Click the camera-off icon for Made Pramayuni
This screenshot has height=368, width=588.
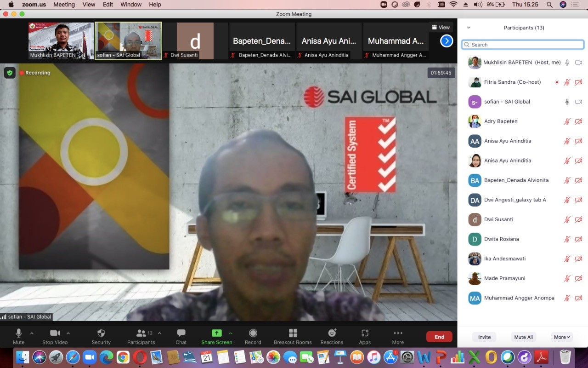[579, 278]
